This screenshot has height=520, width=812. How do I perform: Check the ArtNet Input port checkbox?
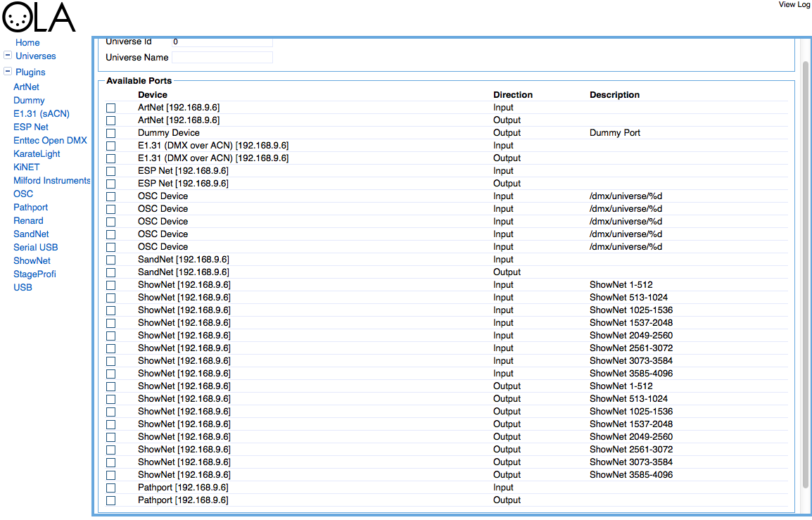(111, 108)
